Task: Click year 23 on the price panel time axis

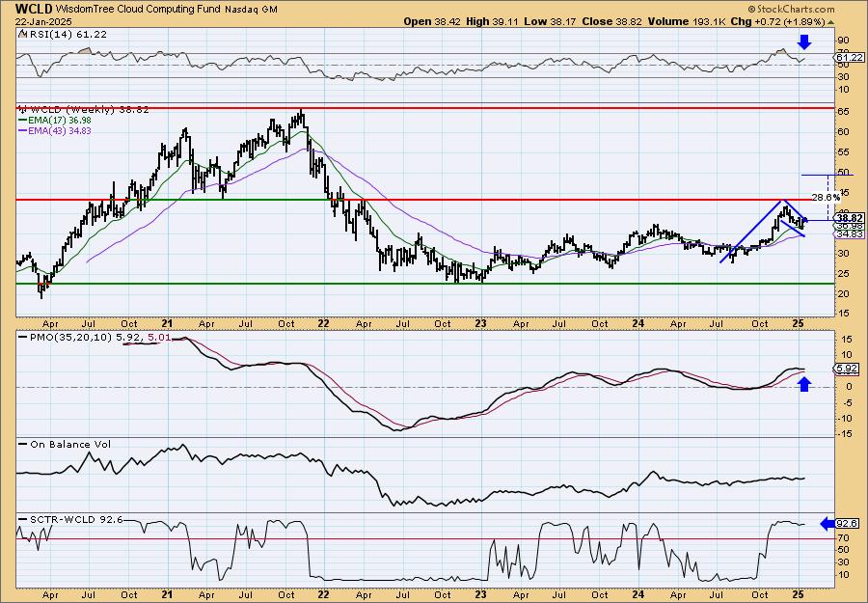Action: (x=480, y=323)
